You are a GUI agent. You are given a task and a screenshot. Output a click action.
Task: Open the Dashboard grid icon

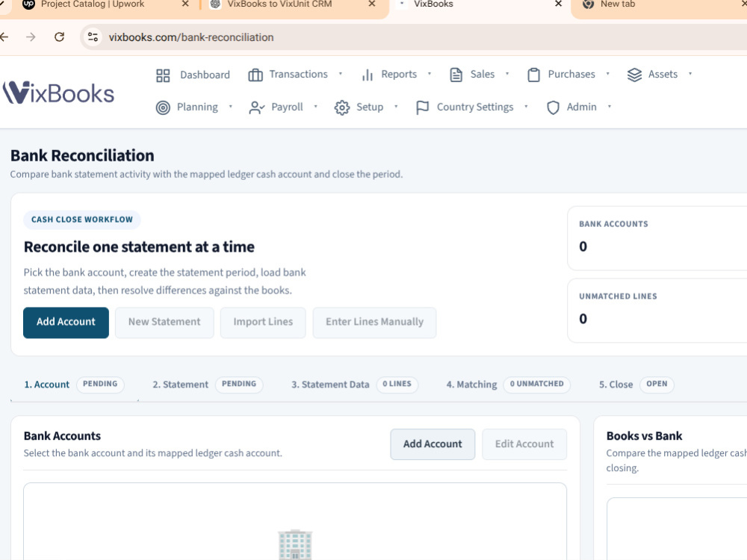(163, 75)
